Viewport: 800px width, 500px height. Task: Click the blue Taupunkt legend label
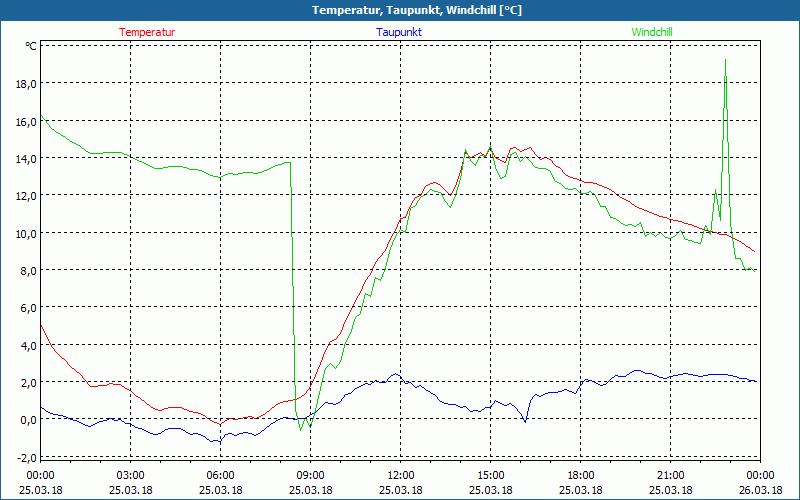399,32
